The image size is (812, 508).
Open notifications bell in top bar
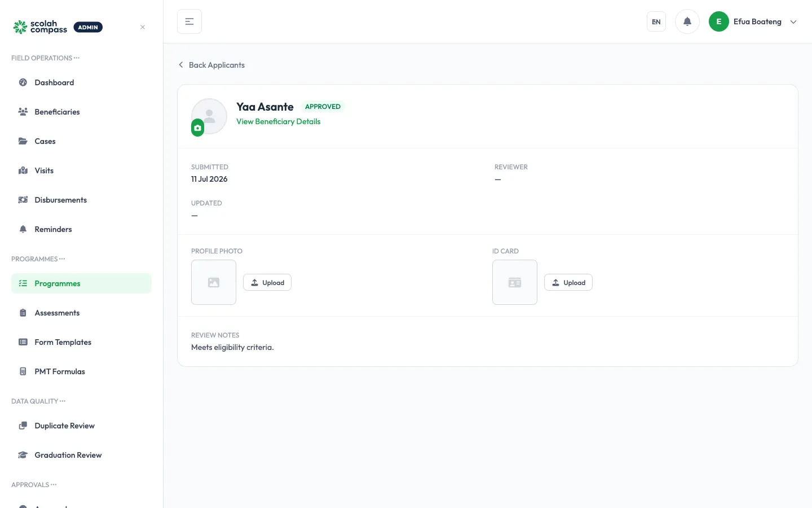[687, 21]
